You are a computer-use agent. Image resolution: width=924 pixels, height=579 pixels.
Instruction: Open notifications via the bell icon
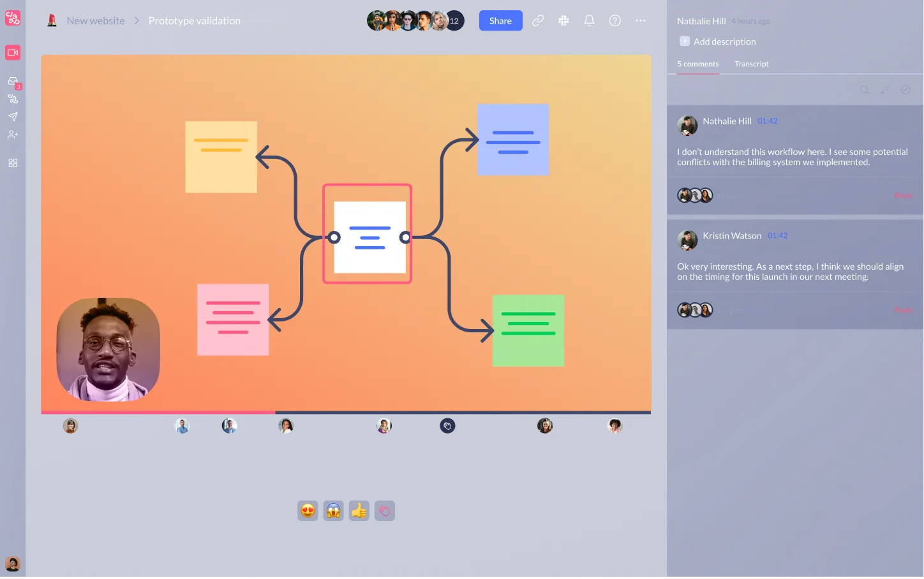(589, 20)
